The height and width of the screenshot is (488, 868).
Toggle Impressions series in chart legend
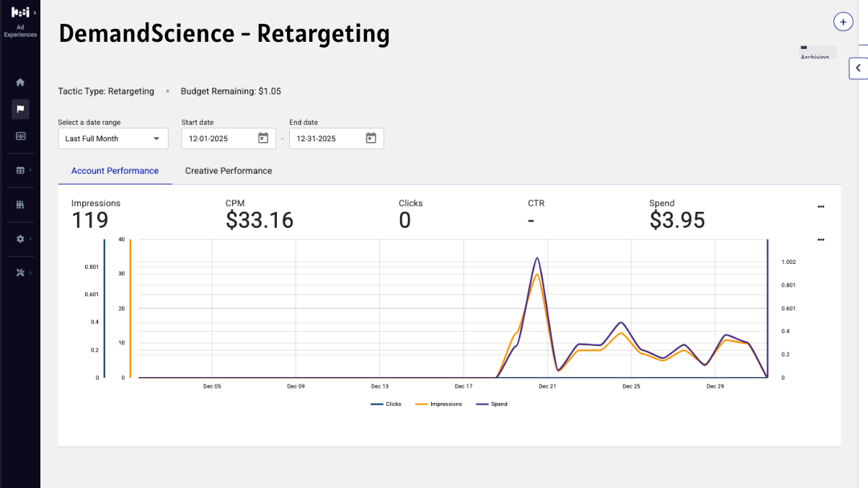coord(439,404)
